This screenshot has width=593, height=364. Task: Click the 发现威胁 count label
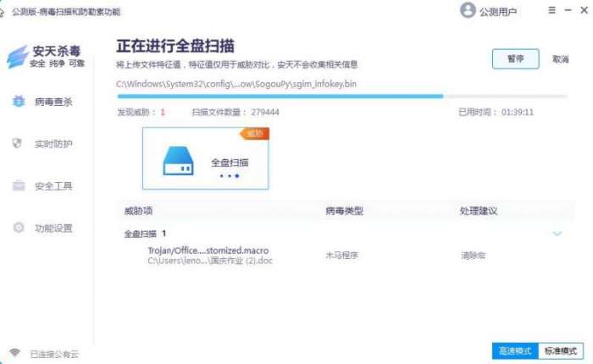click(141, 112)
